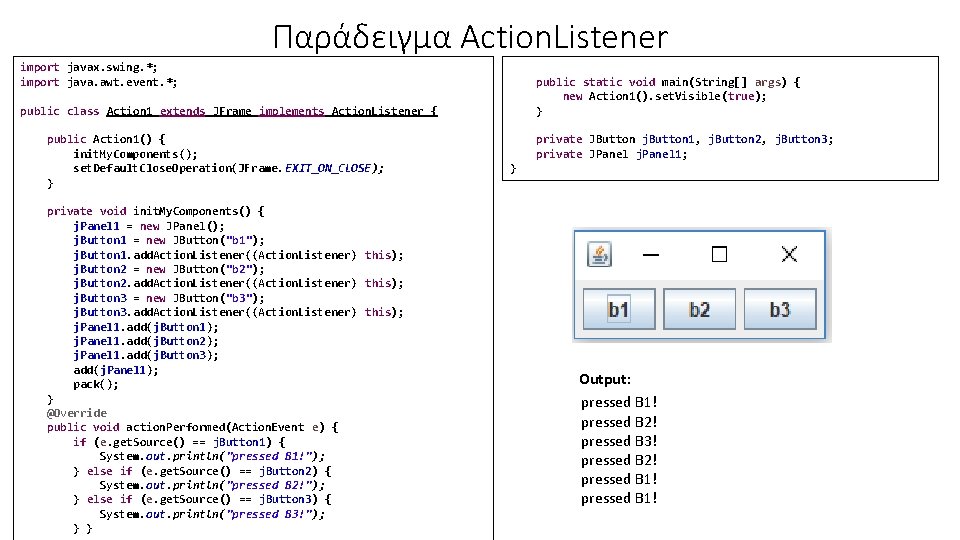Minimize the small Java frame window

tap(651, 255)
